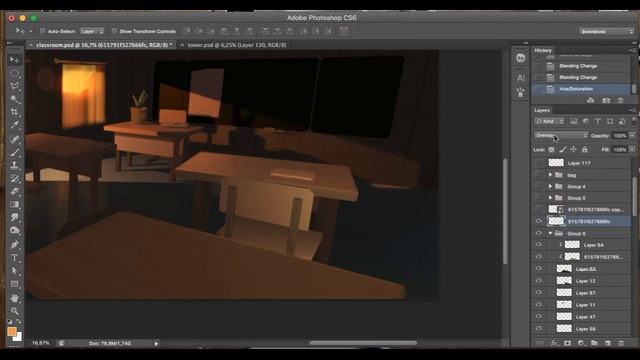Screen dimensions: 640x360
Task: Open the workspace switcher dropdown
Action: 606,31
